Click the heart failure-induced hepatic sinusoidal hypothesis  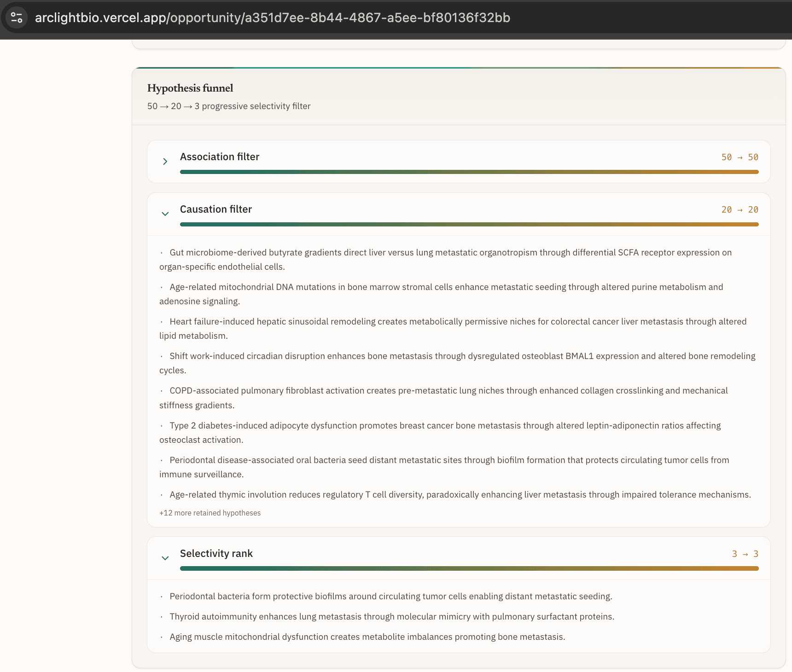pos(453,329)
